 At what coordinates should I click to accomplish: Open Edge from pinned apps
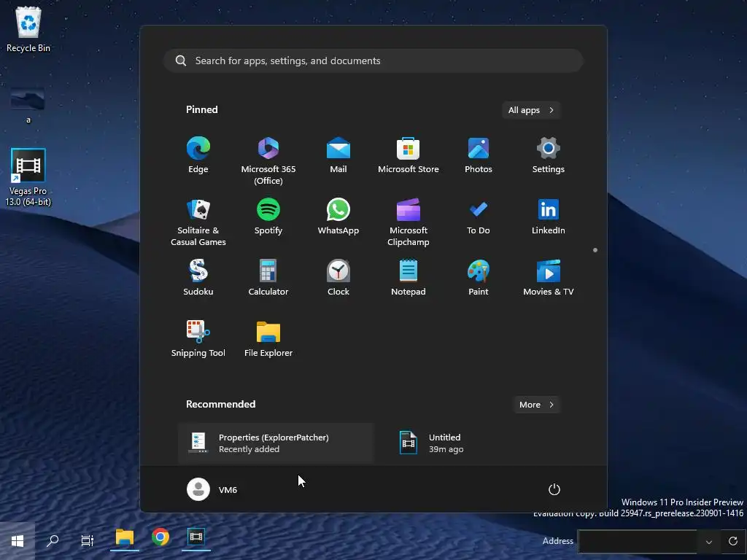point(198,155)
